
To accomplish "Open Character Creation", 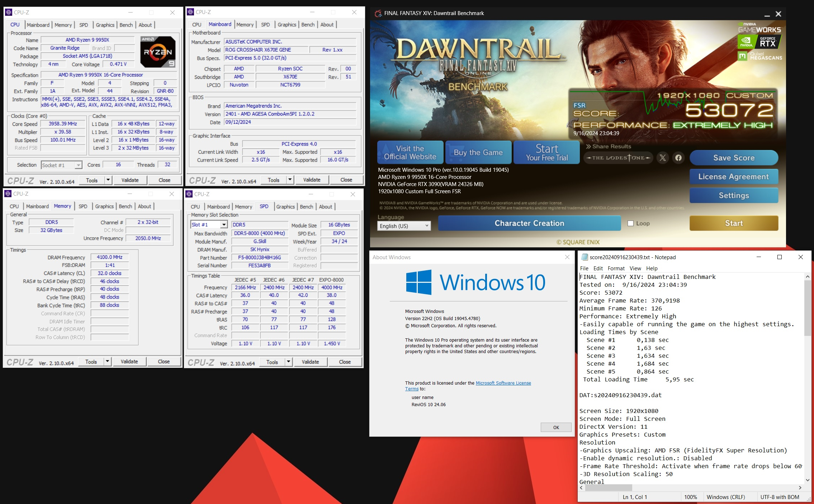I will [529, 223].
